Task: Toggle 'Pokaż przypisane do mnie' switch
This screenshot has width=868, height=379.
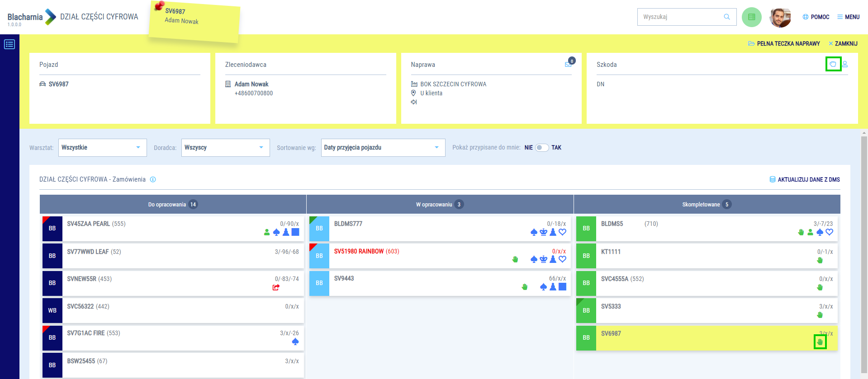Action: pyautogui.click(x=541, y=148)
